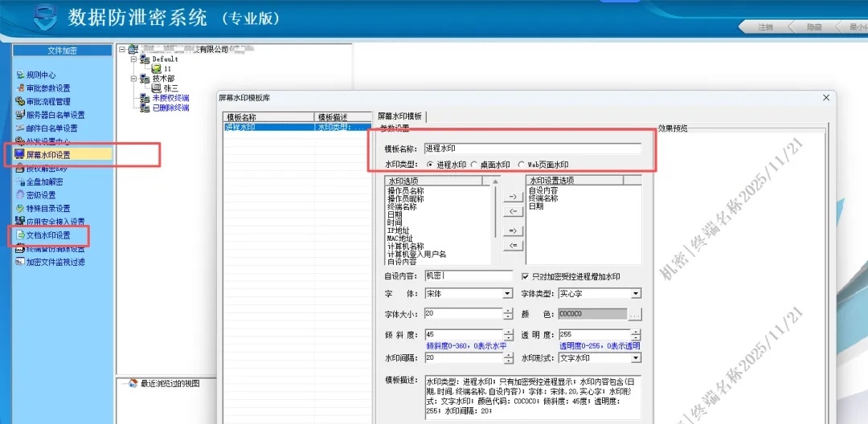This screenshot has height=424, width=868.
Task: Open 屏幕水印设置 in the sidebar
Action: point(47,154)
